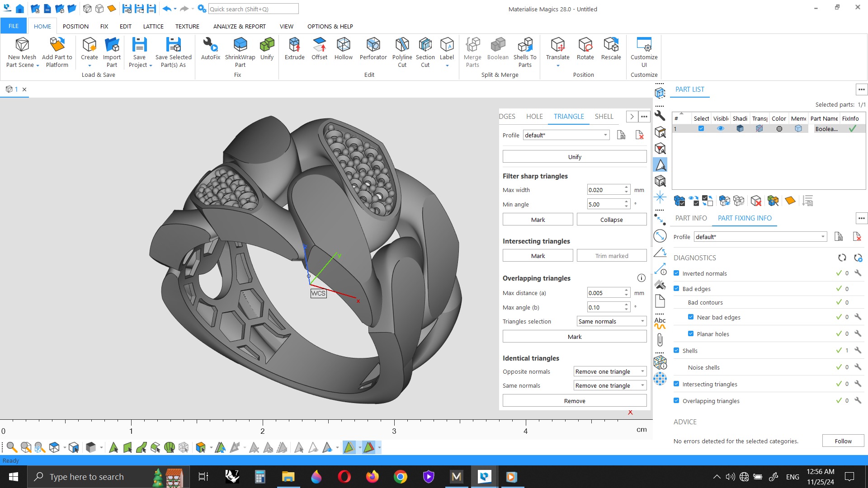Screen dimensions: 868x488
Task: Open File Explorer from the taskbar
Action: [288, 477]
